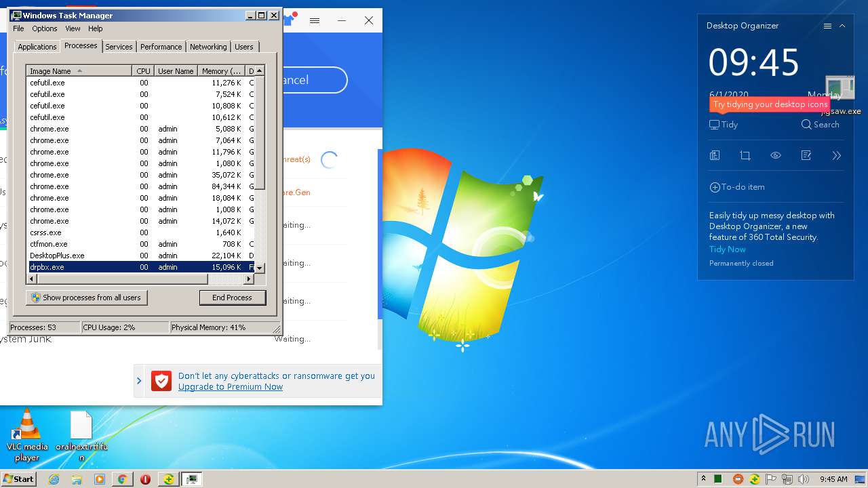The width and height of the screenshot is (868, 488).
Task: Switch to the Performance tab
Action: pos(161,47)
